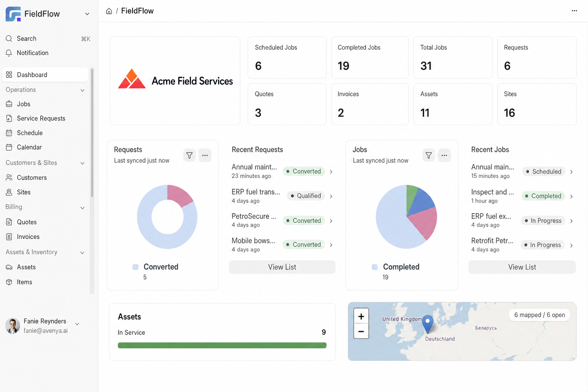Click filter icon in Jobs chart card
Viewport: 588px width, 392px height.
(x=429, y=155)
